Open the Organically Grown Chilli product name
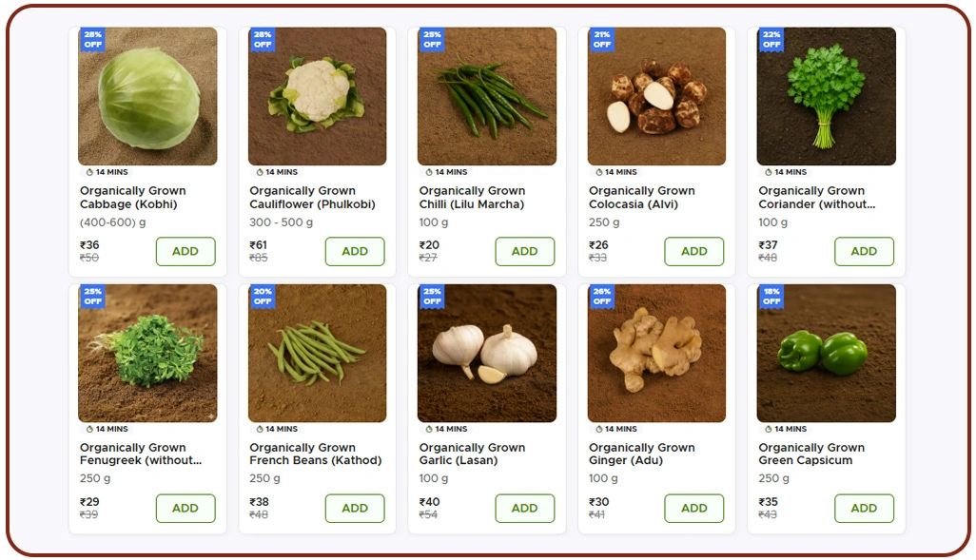Image resolution: width=976 pixels, height=560 pixels. pos(471,197)
